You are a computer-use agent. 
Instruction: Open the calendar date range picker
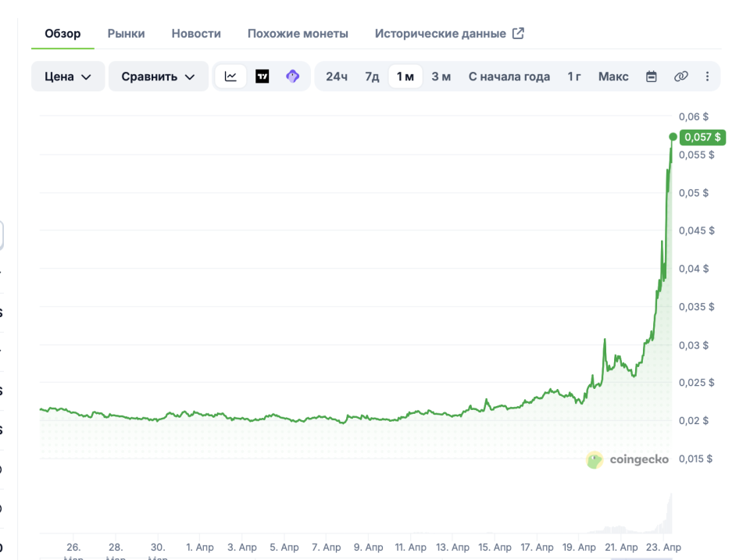pos(651,77)
